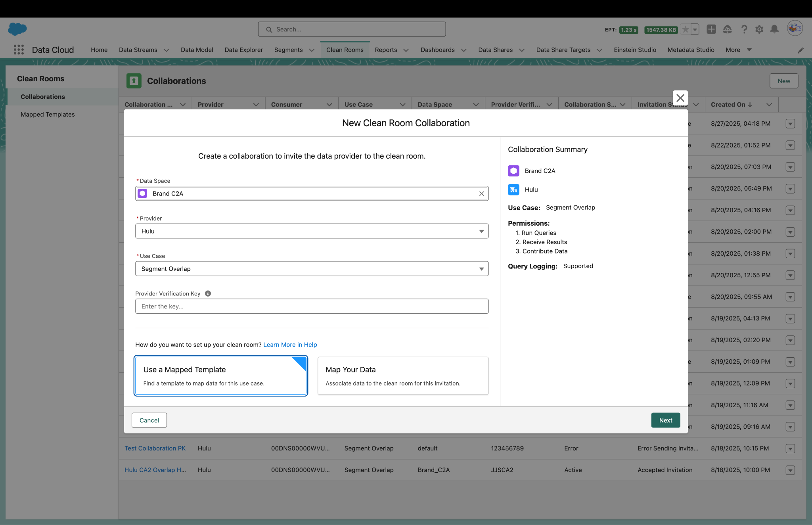Open the Data Explorer tab
Image resolution: width=812 pixels, height=525 pixels.
pyautogui.click(x=244, y=50)
